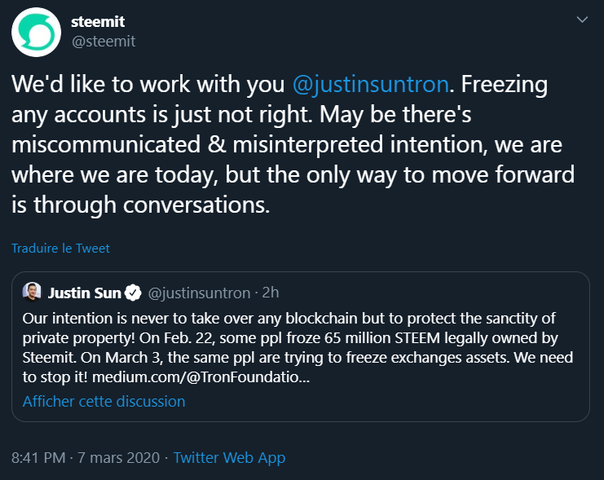The width and height of the screenshot is (604, 480).
Task: Open the steemit profile avatar
Action: pyautogui.click(x=35, y=32)
